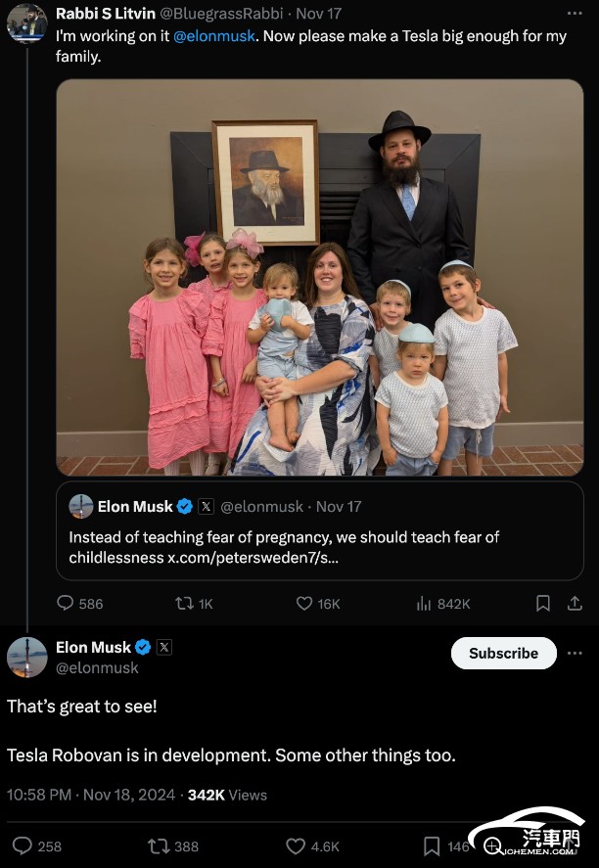Open Rabbi S Litvin's profile avatar
599x868 pixels.
coord(26,23)
